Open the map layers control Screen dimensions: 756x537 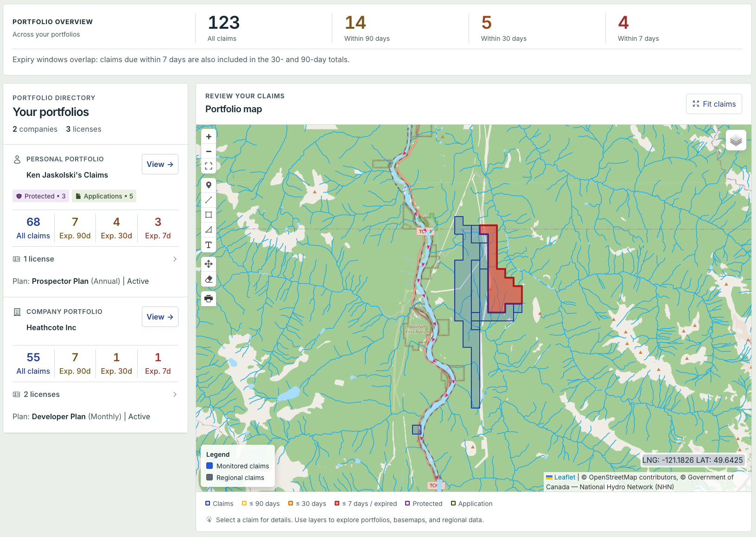pos(736,140)
